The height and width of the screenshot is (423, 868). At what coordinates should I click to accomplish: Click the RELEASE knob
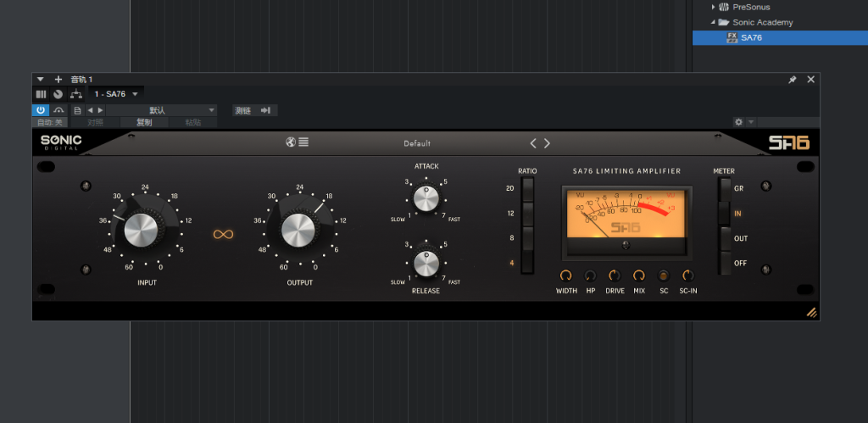click(x=426, y=263)
